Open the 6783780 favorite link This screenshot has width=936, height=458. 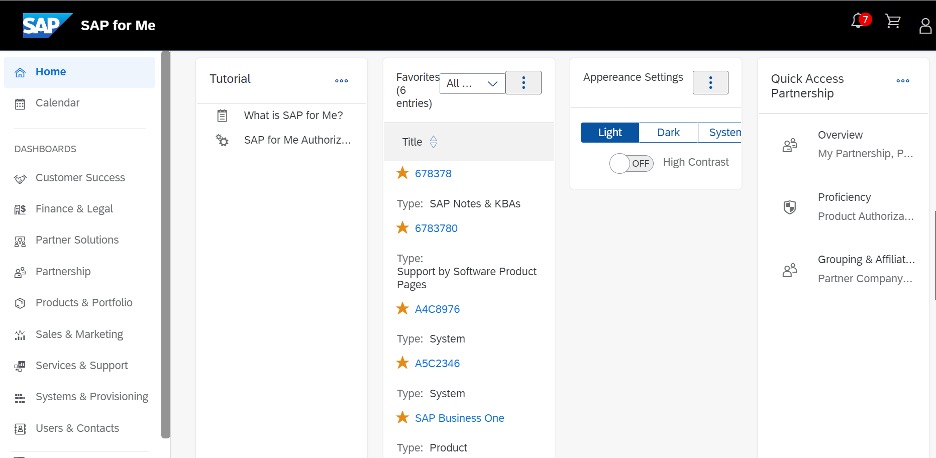coord(436,228)
